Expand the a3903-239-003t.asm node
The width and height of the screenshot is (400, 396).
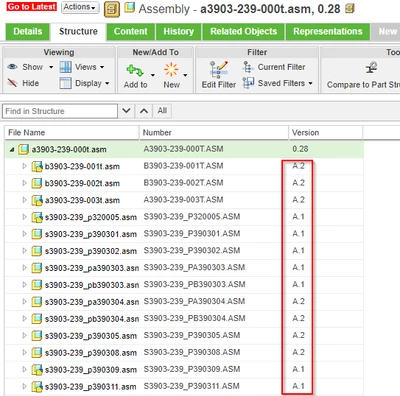[24, 200]
